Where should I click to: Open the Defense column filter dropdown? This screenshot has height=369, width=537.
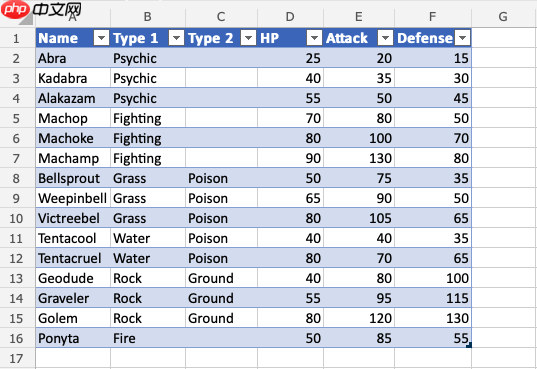click(x=462, y=38)
